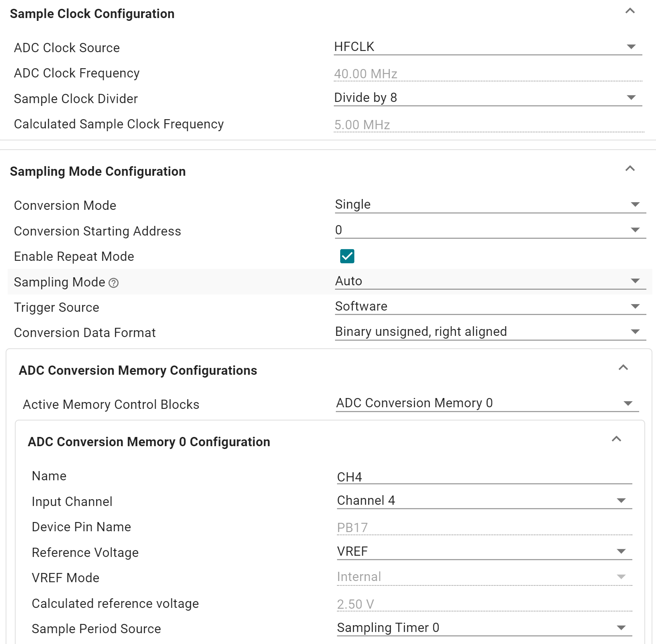The image size is (656, 644).
Task: Collapse ADC Conversion Memory Configurations panel
Action: [623, 368]
